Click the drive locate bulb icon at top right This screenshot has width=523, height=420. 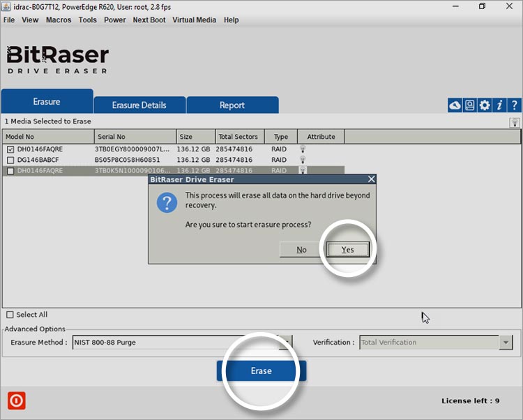515,122
